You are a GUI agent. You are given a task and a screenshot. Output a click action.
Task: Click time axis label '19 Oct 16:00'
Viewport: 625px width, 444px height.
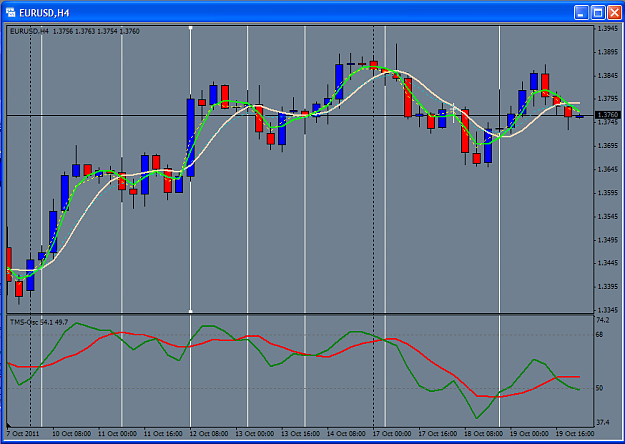(575, 434)
